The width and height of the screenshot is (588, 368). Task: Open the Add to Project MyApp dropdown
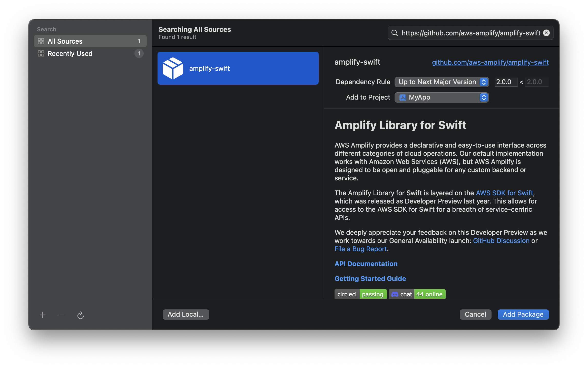(441, 97)
